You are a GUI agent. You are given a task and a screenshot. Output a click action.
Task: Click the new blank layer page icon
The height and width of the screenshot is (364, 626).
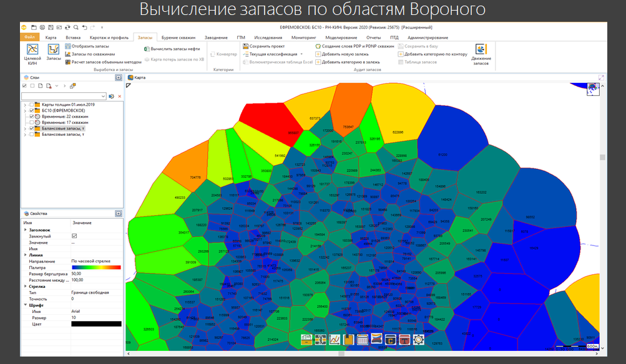(41, 86)
